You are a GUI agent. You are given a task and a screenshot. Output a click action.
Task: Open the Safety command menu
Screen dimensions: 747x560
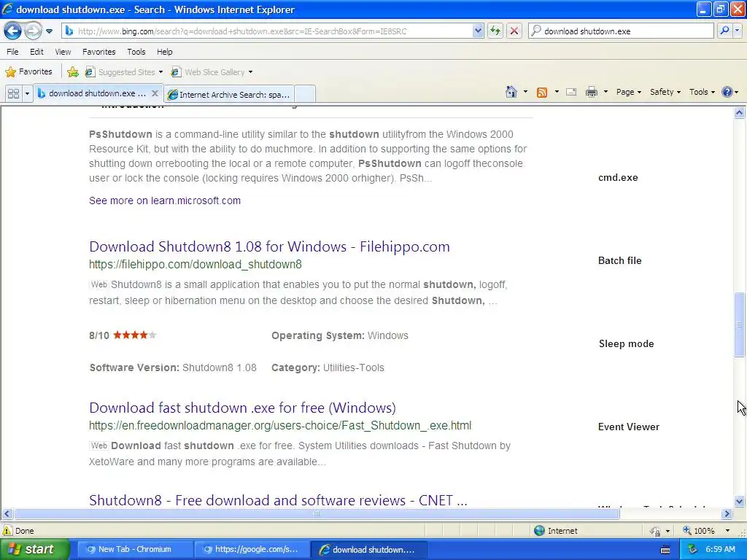pyautogui.click(x=665, y=92)
